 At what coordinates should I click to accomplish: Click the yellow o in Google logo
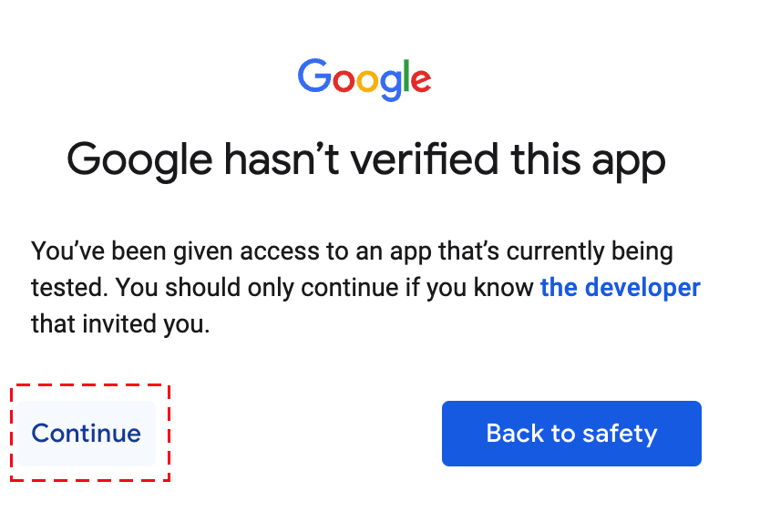coord(367,80)
